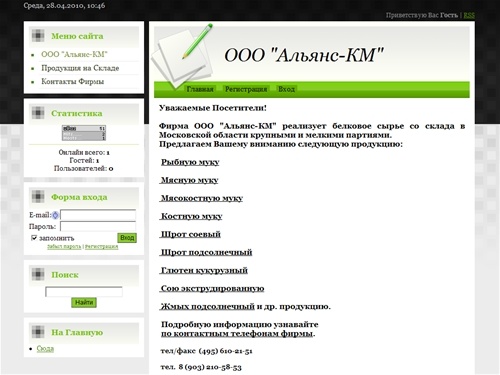Open the Мясную муку product link
Viewport: 500px width, 375px height.
coord(189,180)
